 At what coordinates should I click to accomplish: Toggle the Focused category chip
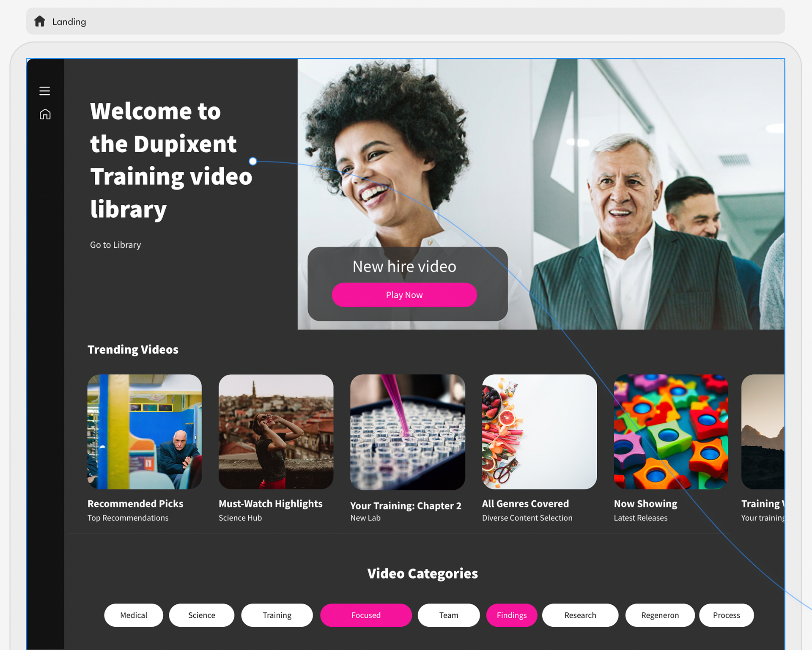pos(366,615)
